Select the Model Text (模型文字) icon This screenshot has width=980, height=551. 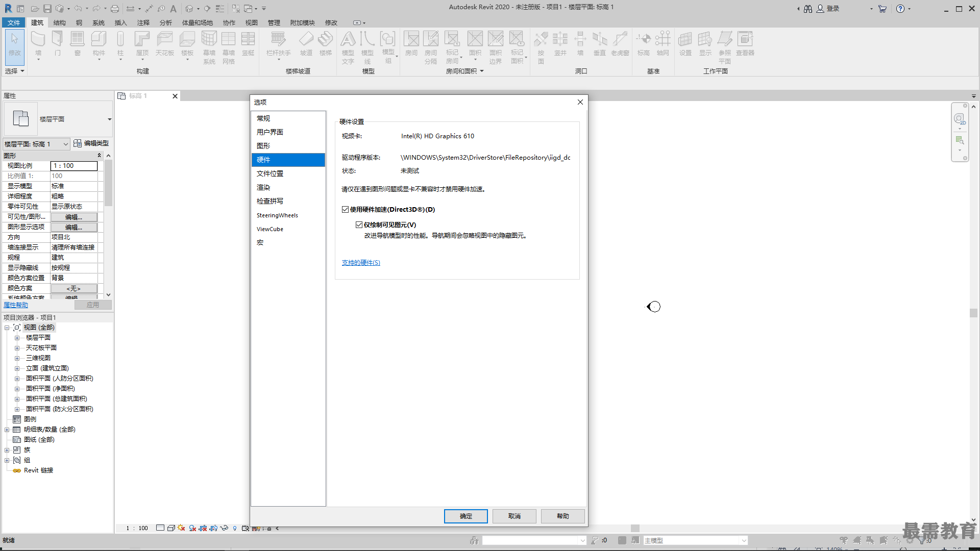[348, 40]
